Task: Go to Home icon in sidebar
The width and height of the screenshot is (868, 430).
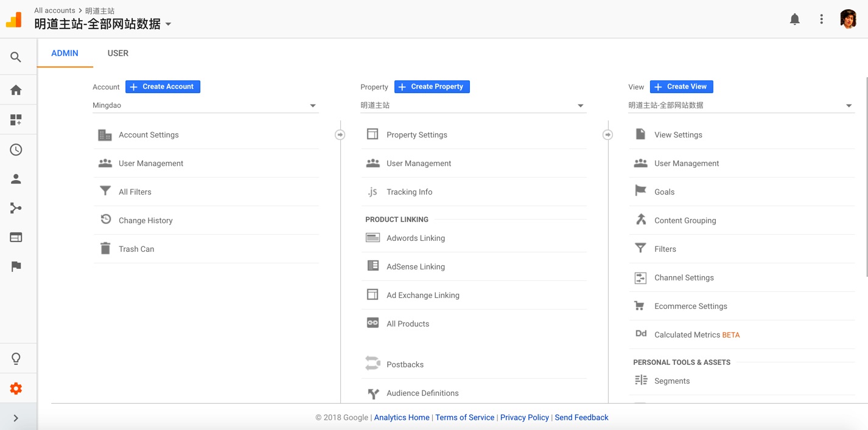Action: click(x=16, y=90)
